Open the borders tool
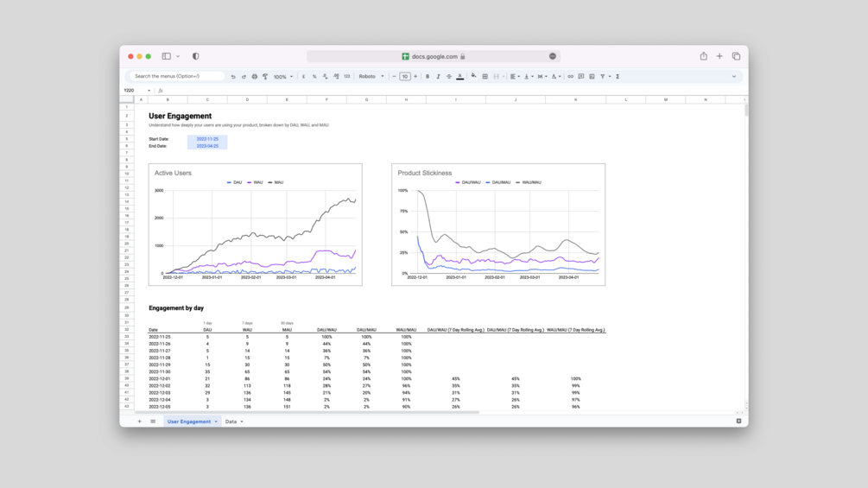 click(x=485, y=76)
